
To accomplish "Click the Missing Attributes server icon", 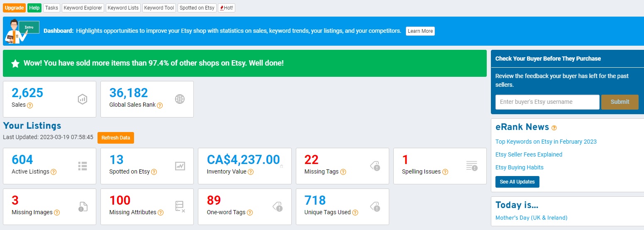I will pos(180,207).
